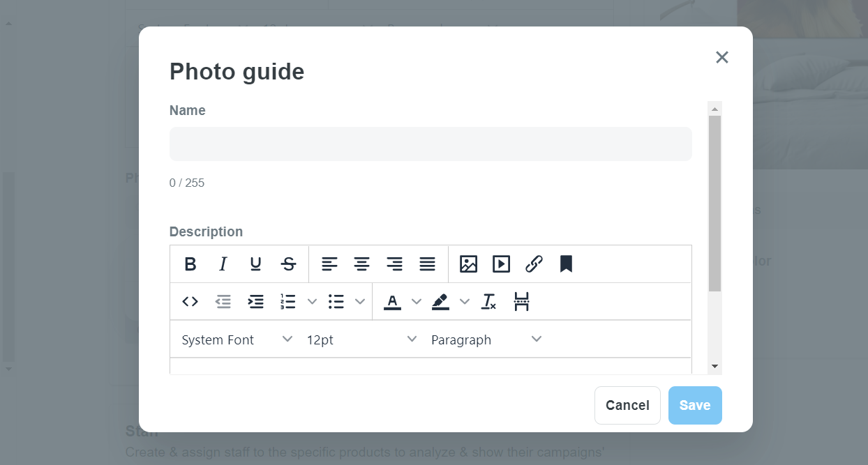Open the System Font family dropdown
The image size is (868, 465).
click(x=237, y=340)
